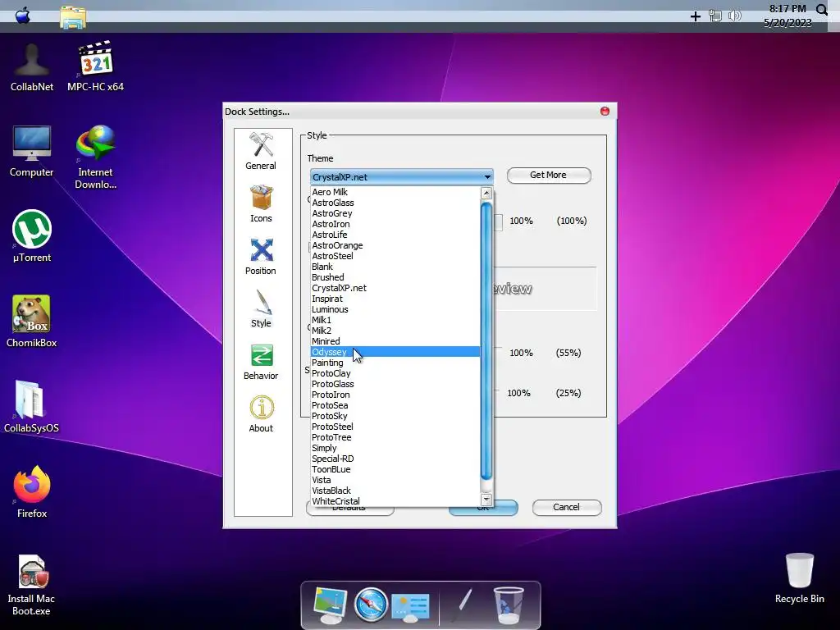Click the Get More themes button
840x630 pixels.
pyautogui.click(x=549, y=176)
